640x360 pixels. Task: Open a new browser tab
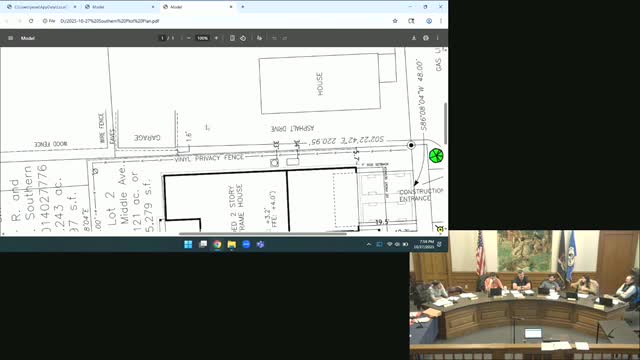tap(242, 7)
